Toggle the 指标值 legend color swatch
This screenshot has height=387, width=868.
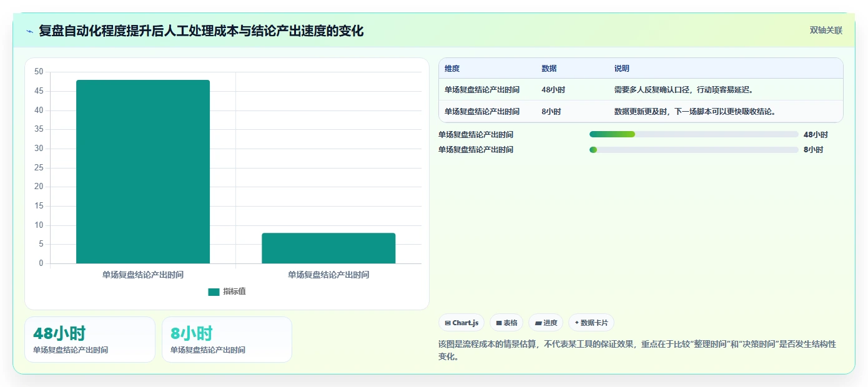pos(214,291)
